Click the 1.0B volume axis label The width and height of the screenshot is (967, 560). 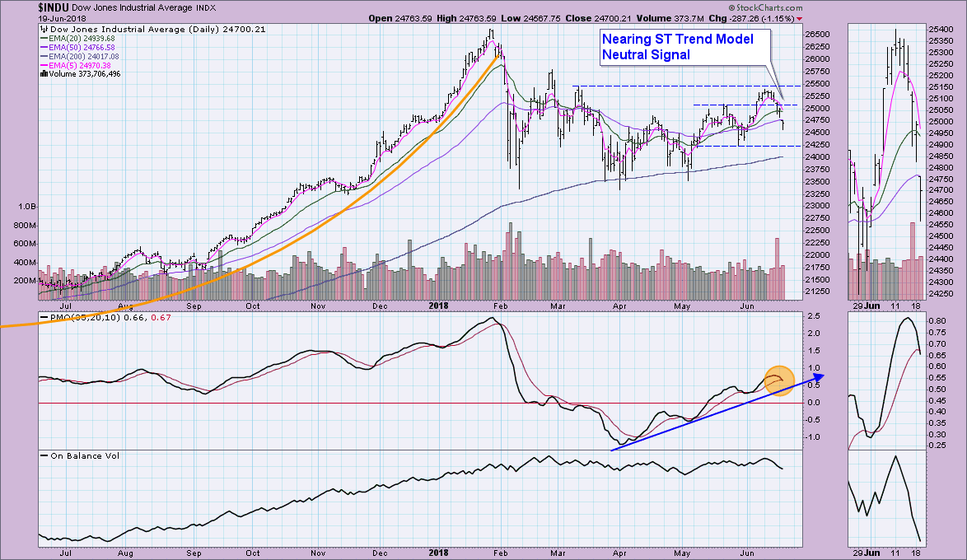coord(27,207)
